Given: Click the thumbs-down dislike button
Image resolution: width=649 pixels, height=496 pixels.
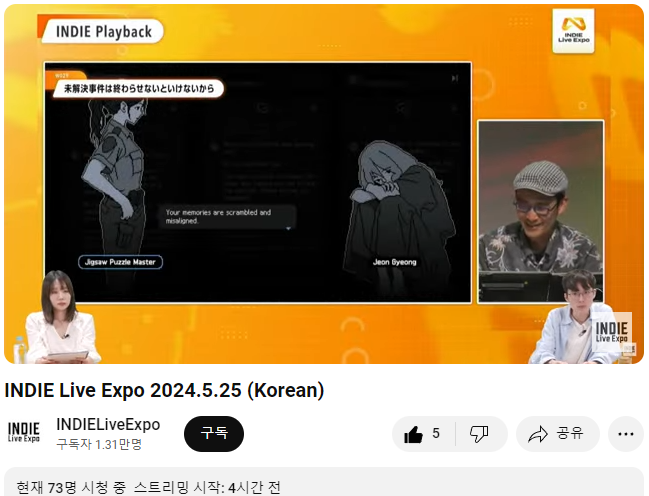Looking at the screenshot, I should pos(481,434).
